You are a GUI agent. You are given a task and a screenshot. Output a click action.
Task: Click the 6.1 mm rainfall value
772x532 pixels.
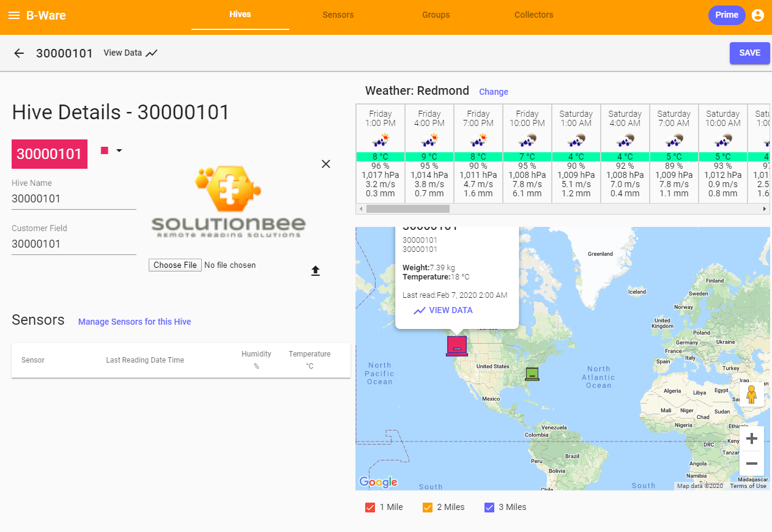pos(527,193)
